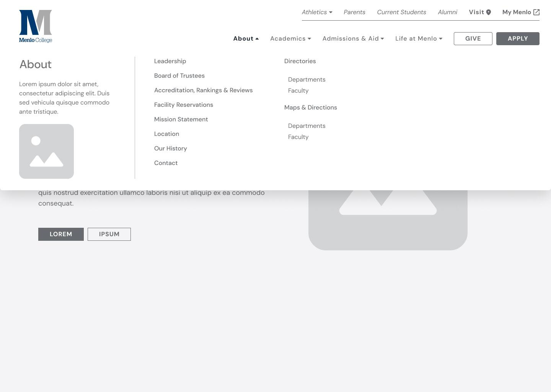Screen dimensions: 551x392
Task: Go to Current Students page
Action: click(x=401, y=12)
